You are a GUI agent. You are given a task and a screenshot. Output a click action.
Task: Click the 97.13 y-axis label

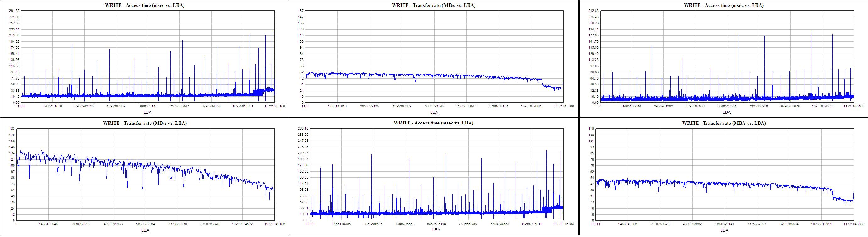pos(15,72)
